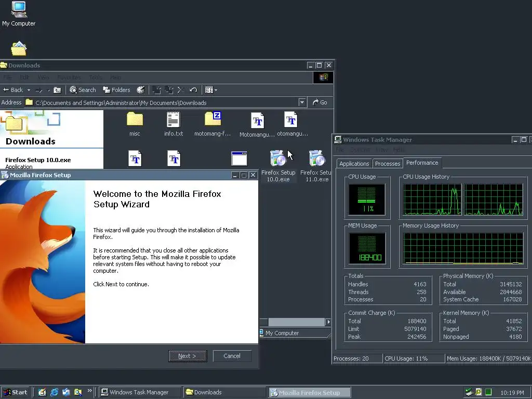Click the scroll right arrow in Downloads
This screenshot has width=532, height=399.
click(x=328, y=322)
